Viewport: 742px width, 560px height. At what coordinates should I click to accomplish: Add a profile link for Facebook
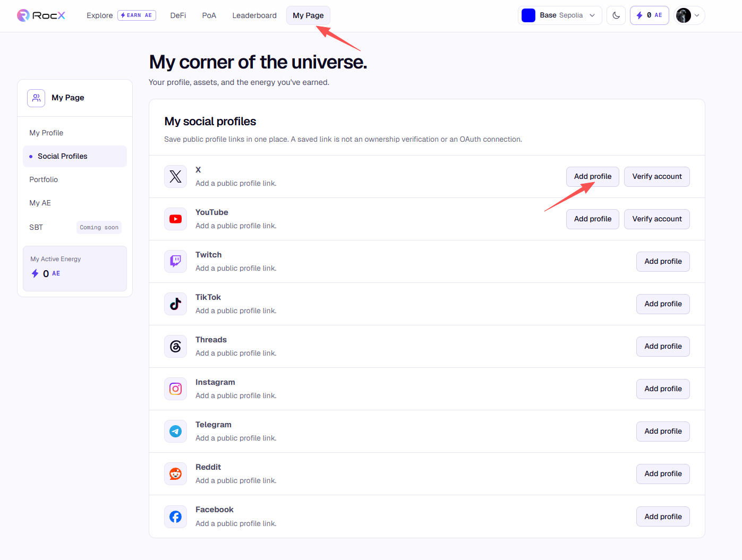coord(663,516)
